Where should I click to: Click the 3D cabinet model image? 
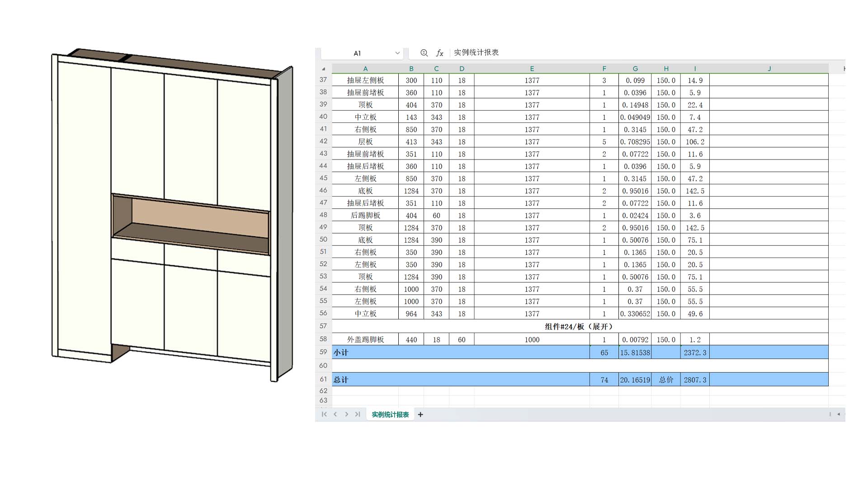pyautogui.click(x=172, y=215)
